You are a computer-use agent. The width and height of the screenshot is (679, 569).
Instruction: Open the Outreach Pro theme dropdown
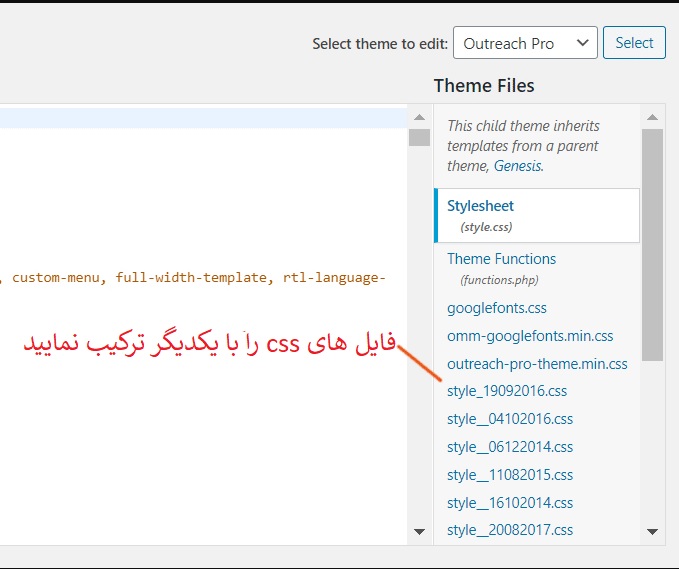[x=525, y=43]
